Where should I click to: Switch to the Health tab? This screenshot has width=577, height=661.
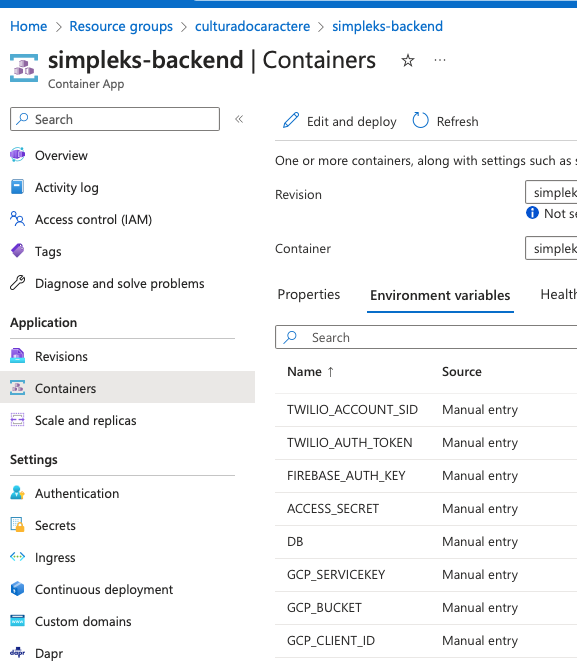(x=558, y=294)
